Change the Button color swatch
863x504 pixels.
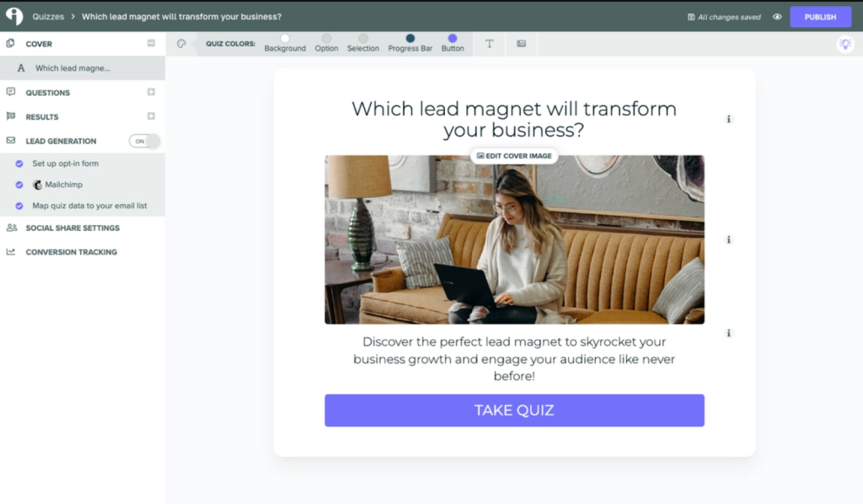click(453, 39)
